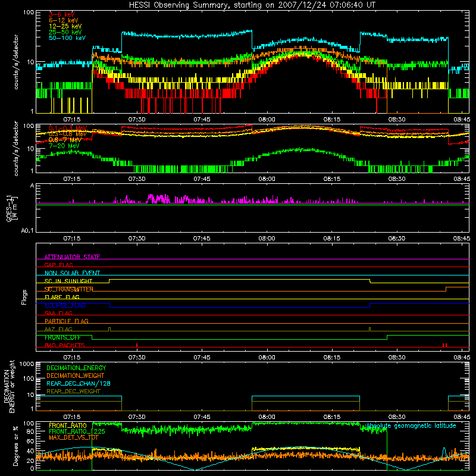476x476 pixels.
Task: Click the FRONT_RATIO_1225 legend label
Action: (77, 432)
